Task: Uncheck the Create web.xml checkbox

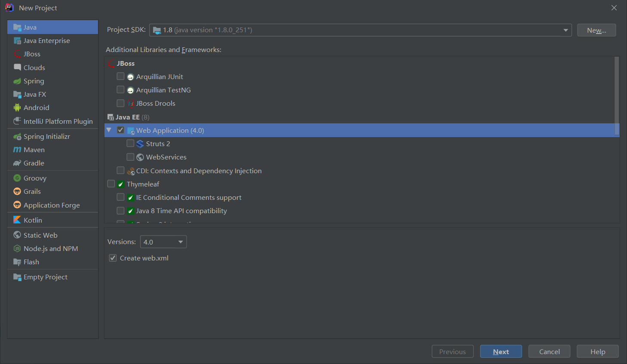Action: [113, 258]
